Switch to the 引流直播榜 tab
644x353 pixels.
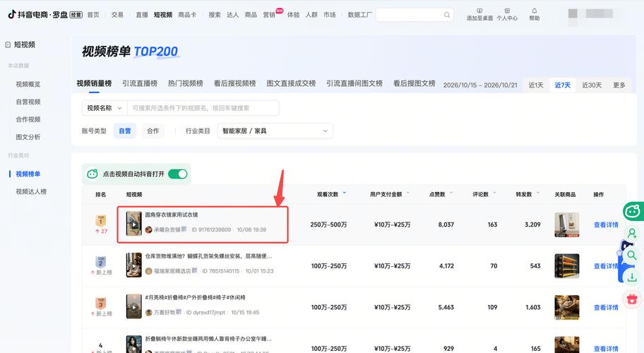click(140, 83)
